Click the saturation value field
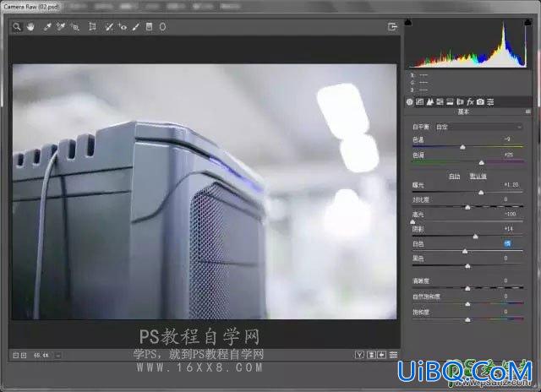The image size is (541, 392). pos(505,312)
